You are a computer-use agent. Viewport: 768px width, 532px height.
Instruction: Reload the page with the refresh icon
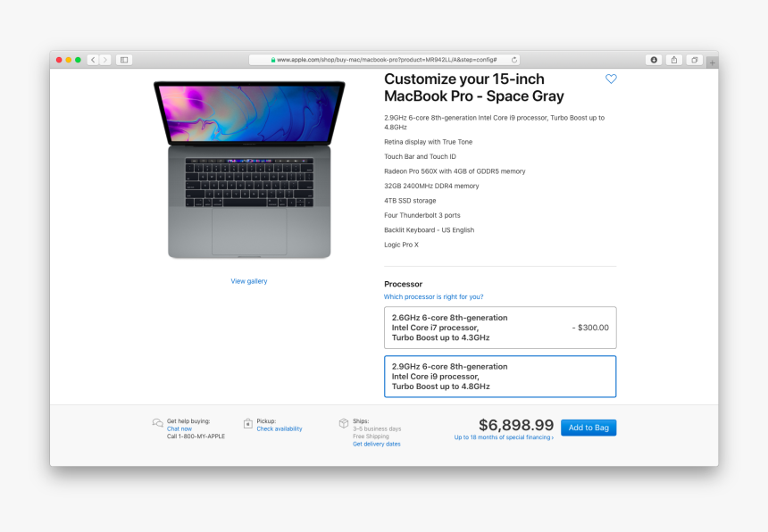pos(513,60)
